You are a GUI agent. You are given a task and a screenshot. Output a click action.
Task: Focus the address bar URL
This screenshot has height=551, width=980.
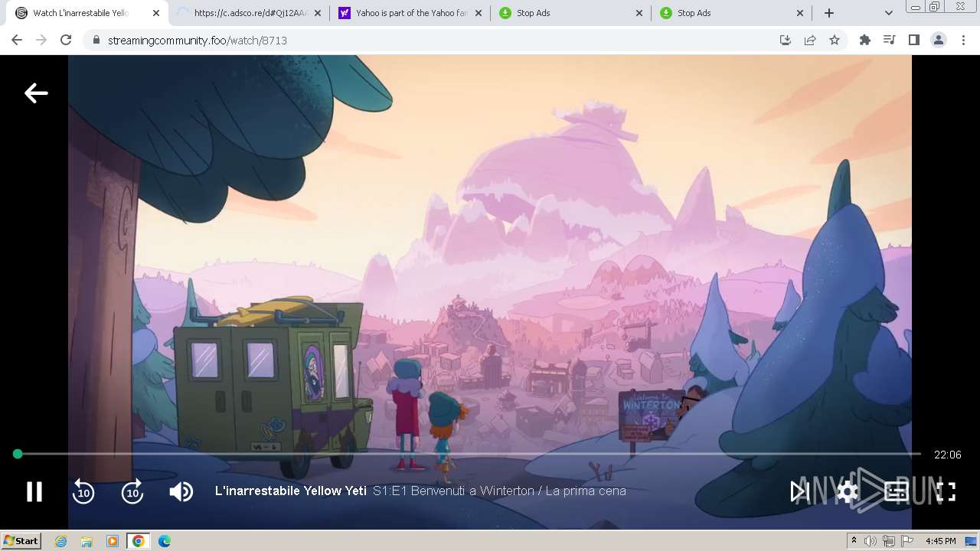[198, 40]
